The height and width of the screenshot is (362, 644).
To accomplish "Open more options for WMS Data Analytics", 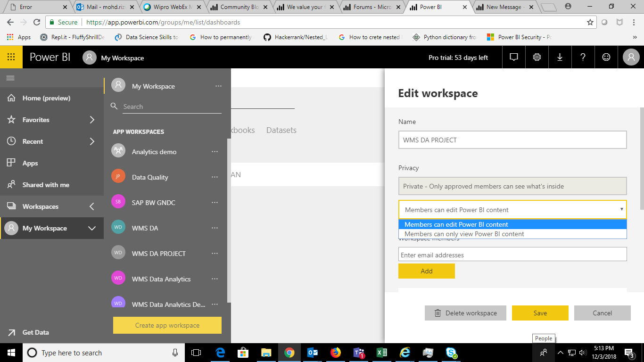I will (215, 279).
